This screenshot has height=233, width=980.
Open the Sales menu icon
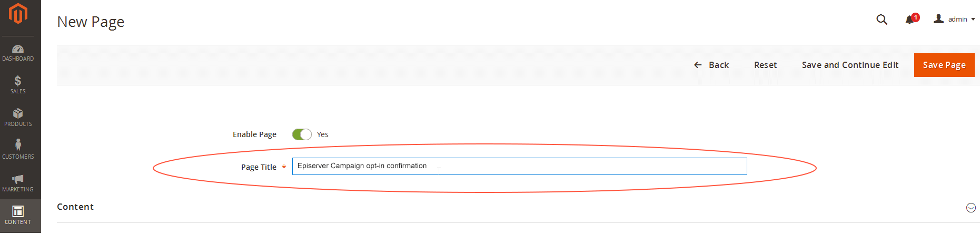coord(18,81)
